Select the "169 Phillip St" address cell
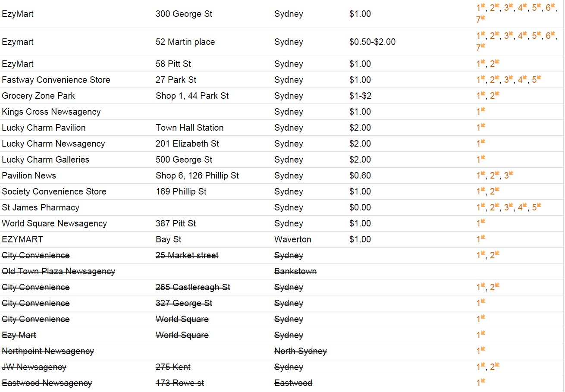The image size is (565, 392). click(181, 191)
